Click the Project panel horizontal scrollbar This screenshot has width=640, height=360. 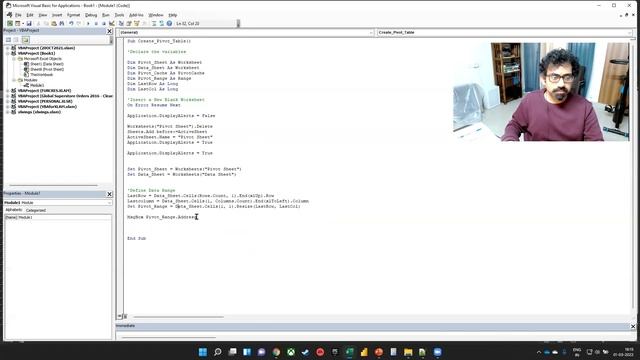point(53,186)
